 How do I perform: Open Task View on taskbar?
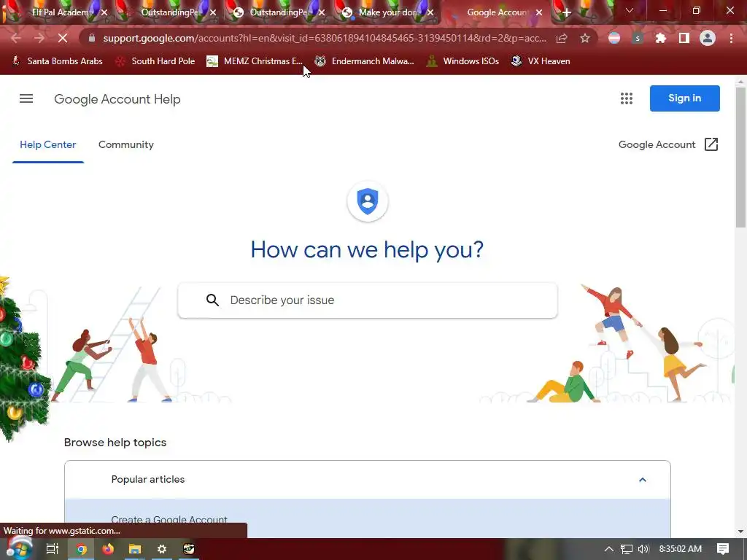coord(53,549)
